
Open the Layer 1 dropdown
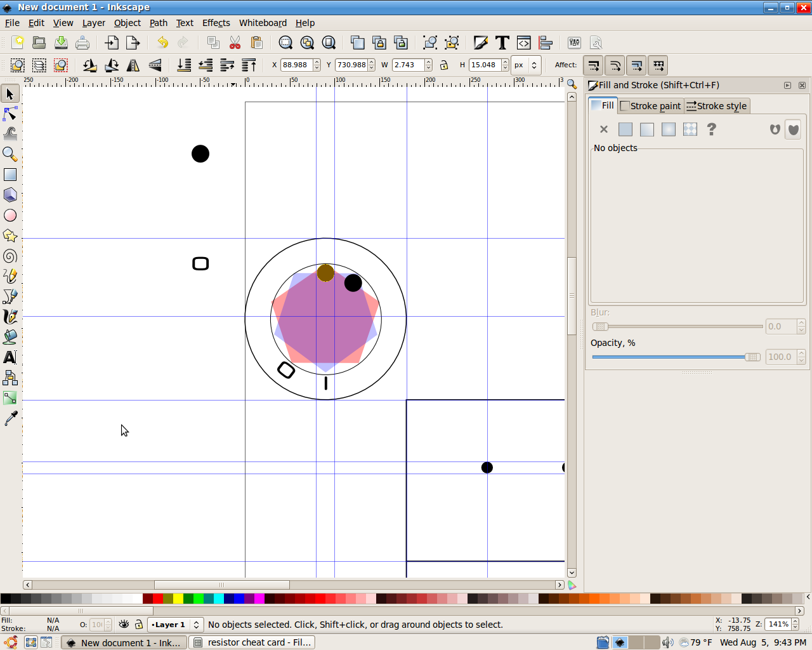(x=175, y=625)
